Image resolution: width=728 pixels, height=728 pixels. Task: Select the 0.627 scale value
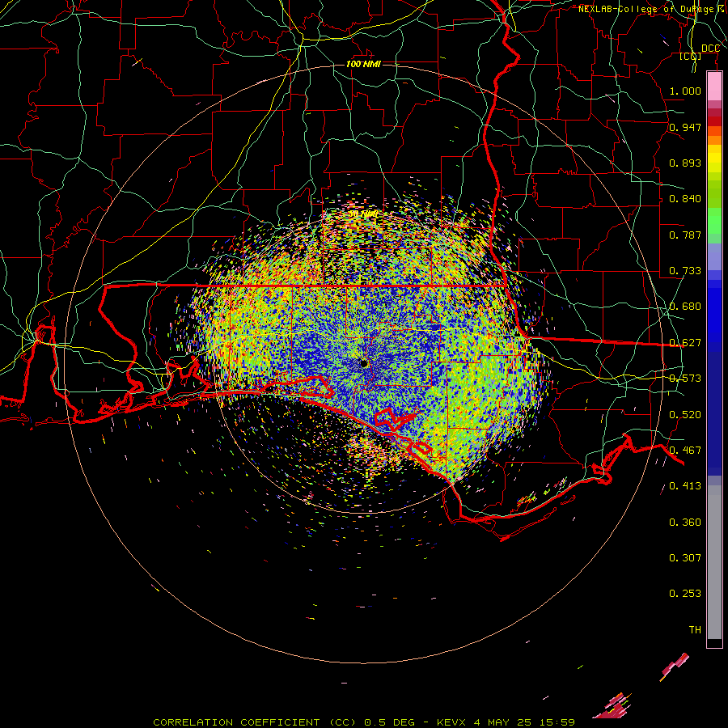click(685, 343)
